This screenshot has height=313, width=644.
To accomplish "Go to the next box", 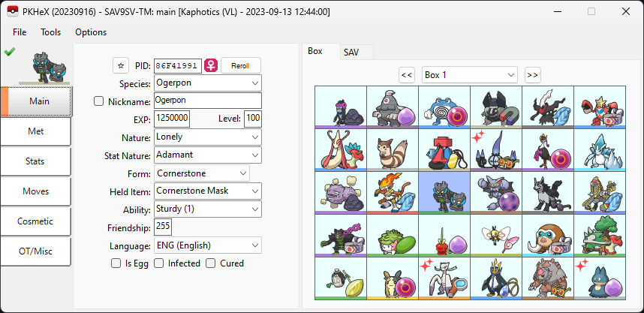I will click(x=533, y=75).
